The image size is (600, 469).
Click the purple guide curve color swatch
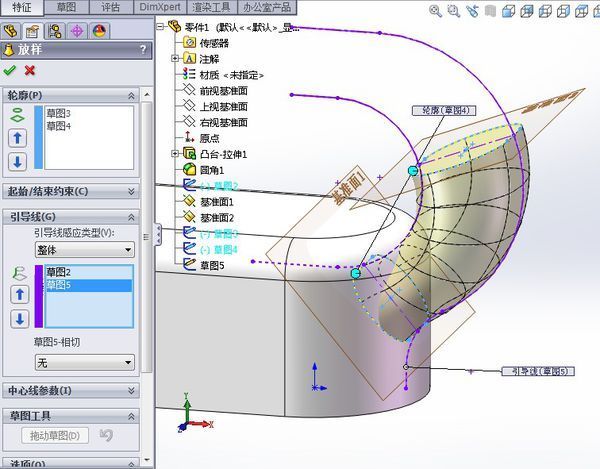[x=39, y=296]
